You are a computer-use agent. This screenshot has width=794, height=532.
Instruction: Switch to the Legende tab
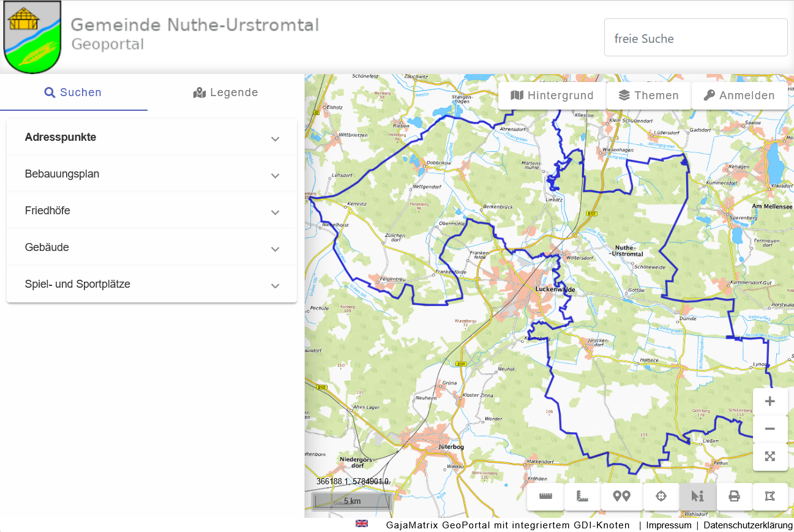(226, 93)
